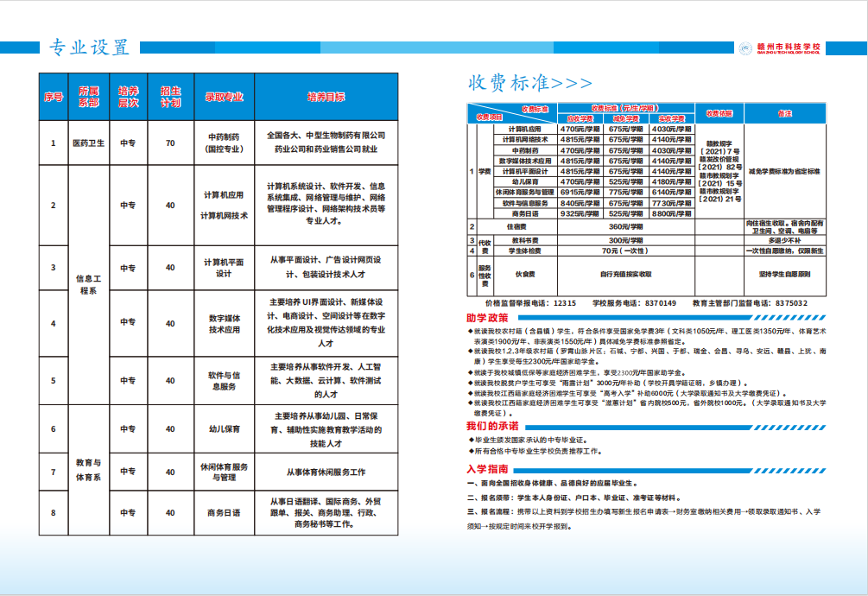Click the 赣州市科技学校 school logo
This screenshot has height=596, width=868.
coord(779,48)
